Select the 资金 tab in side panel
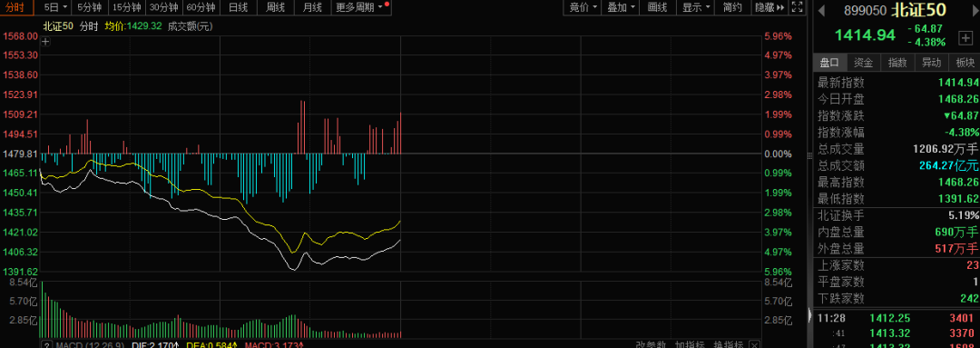Screen dimensions: 980x348 tap(864, 63)
